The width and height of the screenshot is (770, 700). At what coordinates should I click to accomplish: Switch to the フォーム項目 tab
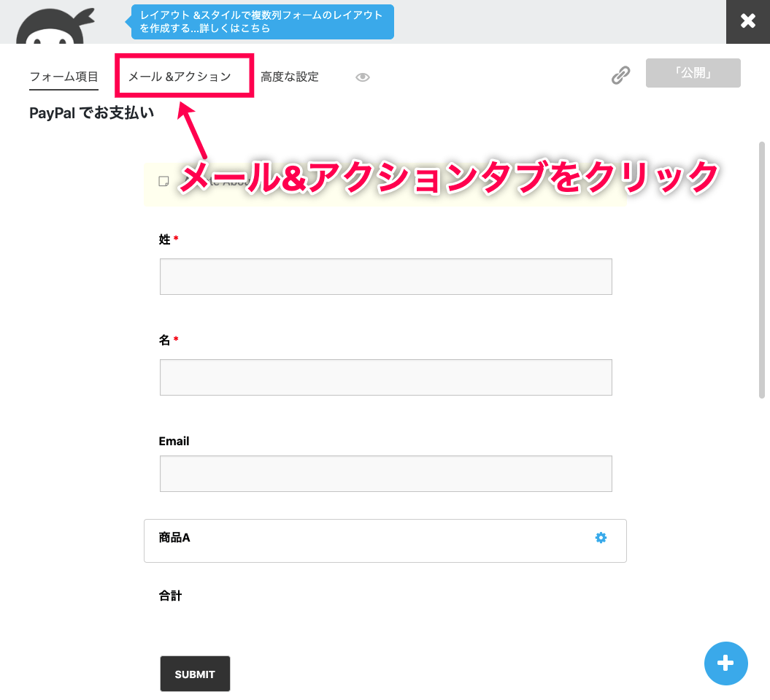(x=63, y=77)
